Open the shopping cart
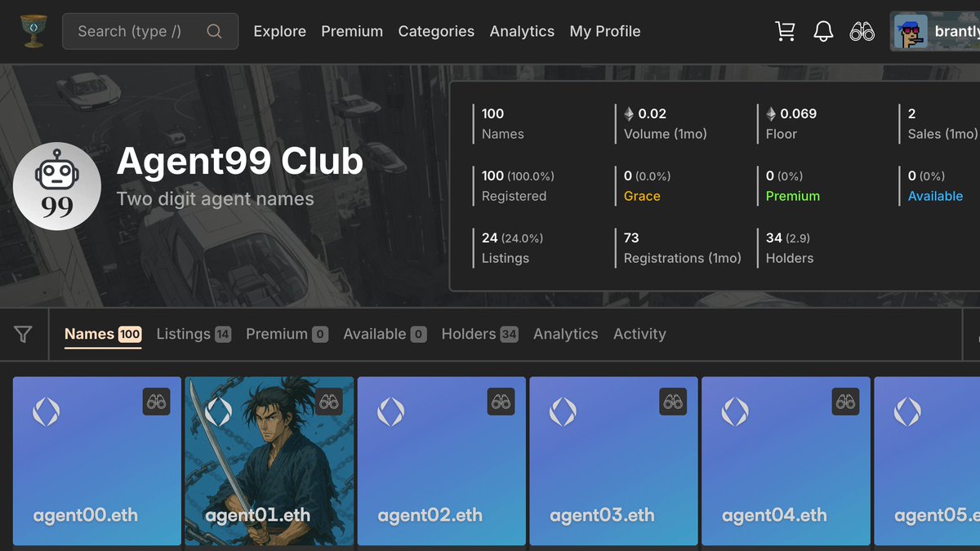The height and width of the screenshot is (551, 980). point(785,31)
